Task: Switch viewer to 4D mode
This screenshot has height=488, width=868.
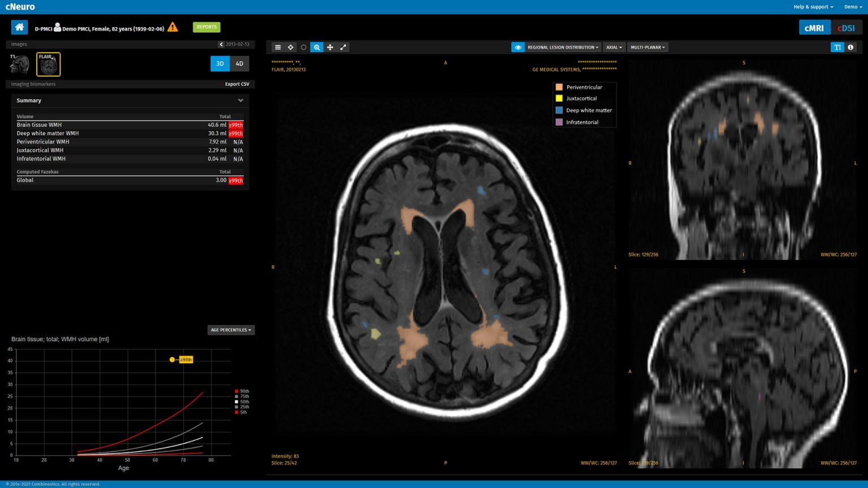Action: pyautogui.click(x=238, y=63)
